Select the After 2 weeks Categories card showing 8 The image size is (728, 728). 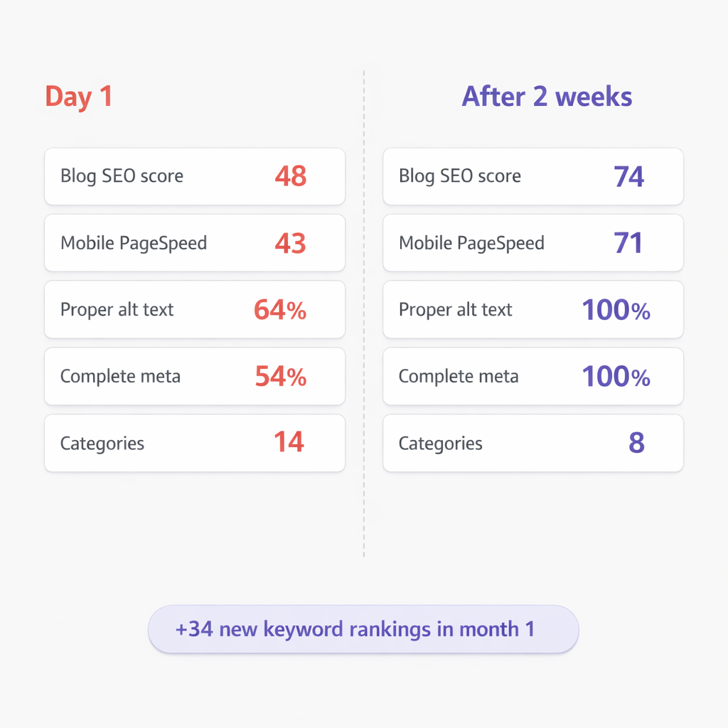click(532, 444)
